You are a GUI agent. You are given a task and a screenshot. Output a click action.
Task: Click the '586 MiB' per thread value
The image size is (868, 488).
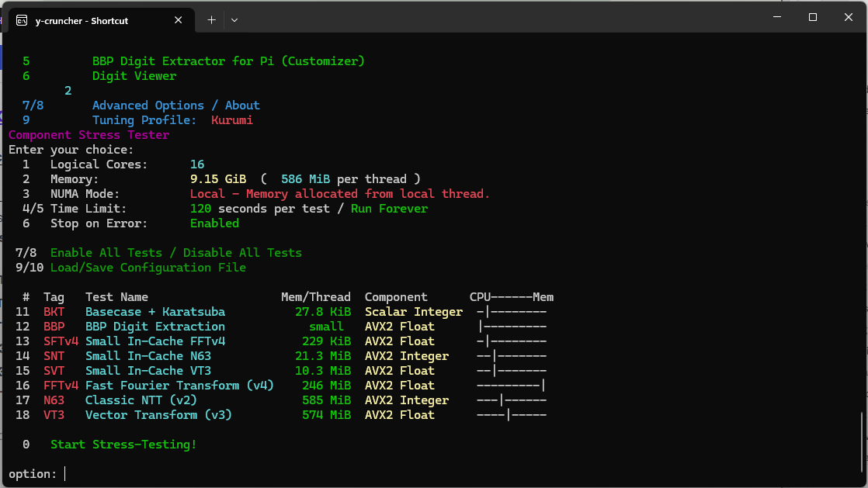coord(305,179)
